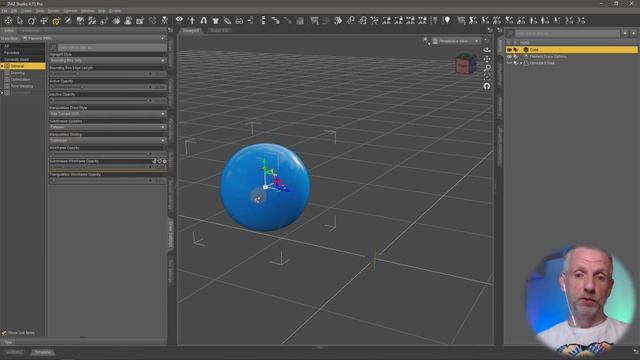Click the eye icon in the top toolbar

point(179,20)
